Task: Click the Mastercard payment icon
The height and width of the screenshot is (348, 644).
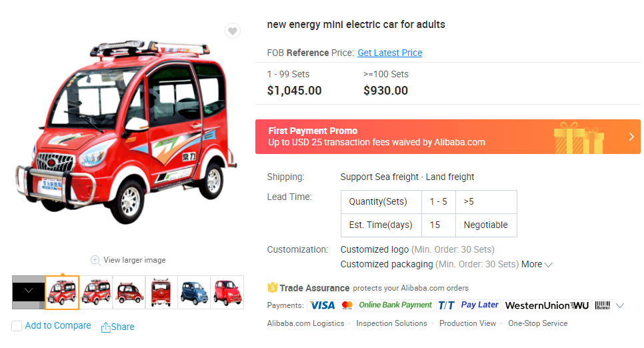Action: pyautogui.click(x=347, y=305)
